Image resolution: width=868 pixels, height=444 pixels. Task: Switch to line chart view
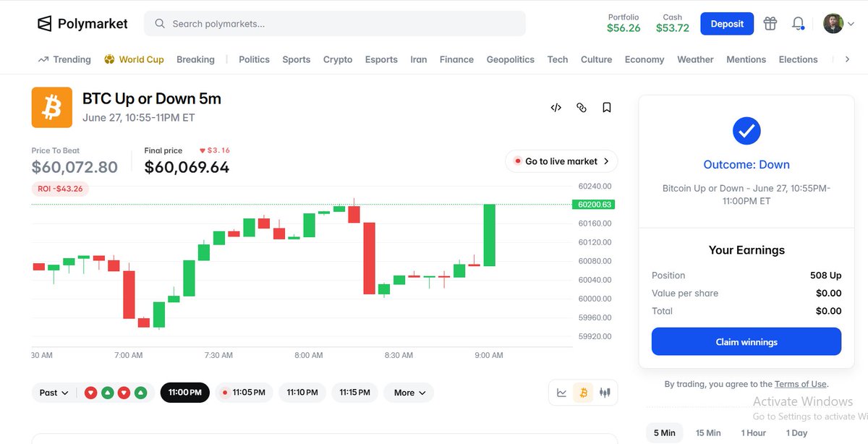click(562, 393)
